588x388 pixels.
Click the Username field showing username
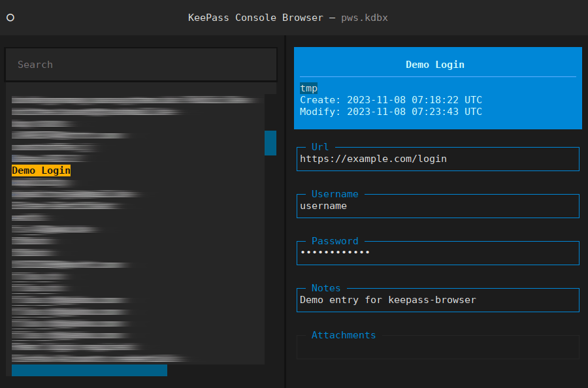point(438,206)
